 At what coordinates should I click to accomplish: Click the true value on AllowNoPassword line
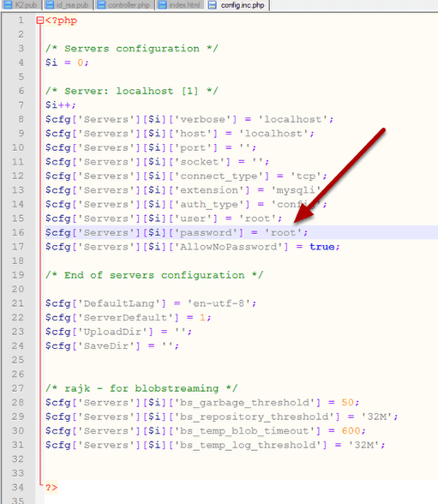tap(322, 247)
